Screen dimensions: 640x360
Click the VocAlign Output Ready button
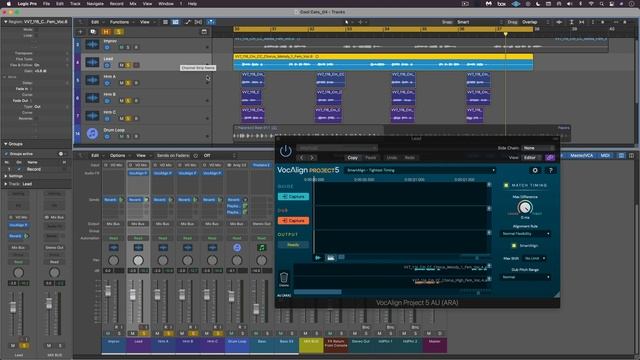pyautogui.click(x=293, y=245)
